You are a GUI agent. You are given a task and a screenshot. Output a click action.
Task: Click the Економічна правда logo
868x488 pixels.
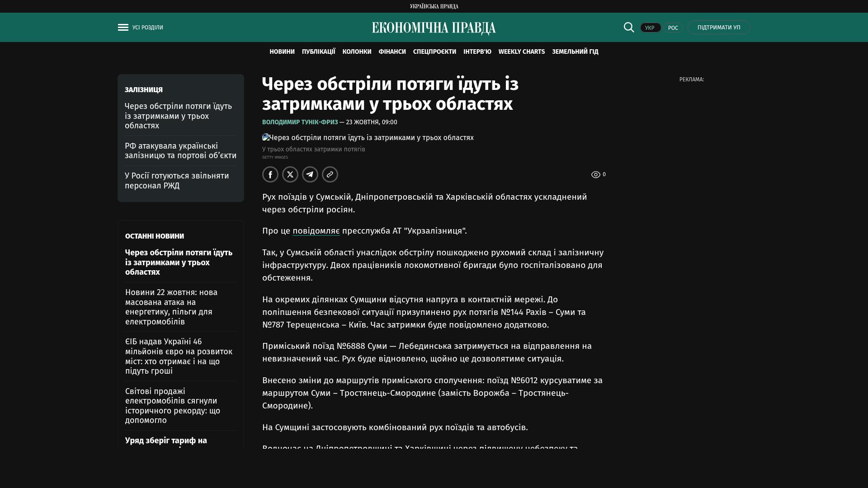[434, 28]
